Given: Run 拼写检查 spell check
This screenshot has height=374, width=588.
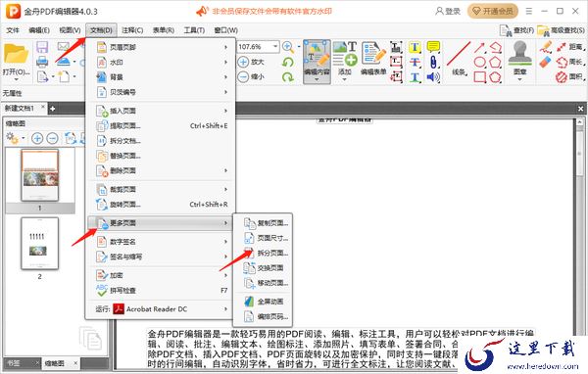Looking at the screenshot, I should point(162,291).
